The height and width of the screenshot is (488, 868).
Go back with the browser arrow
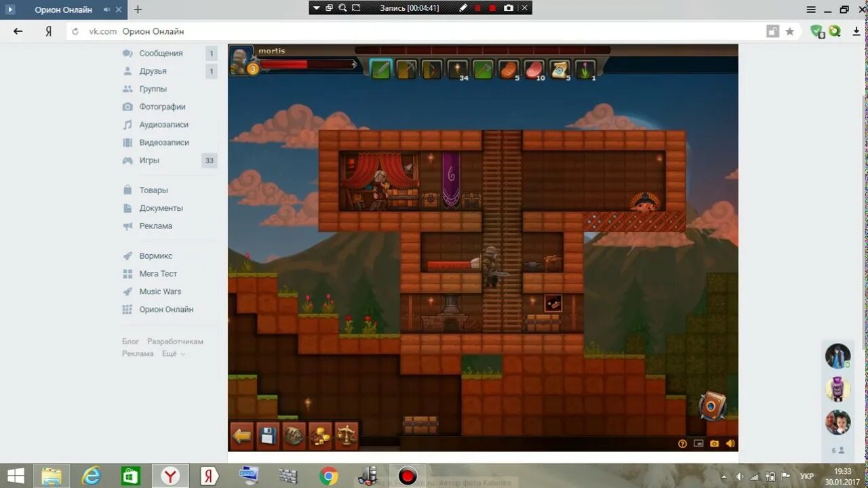[x=18, y=31]
